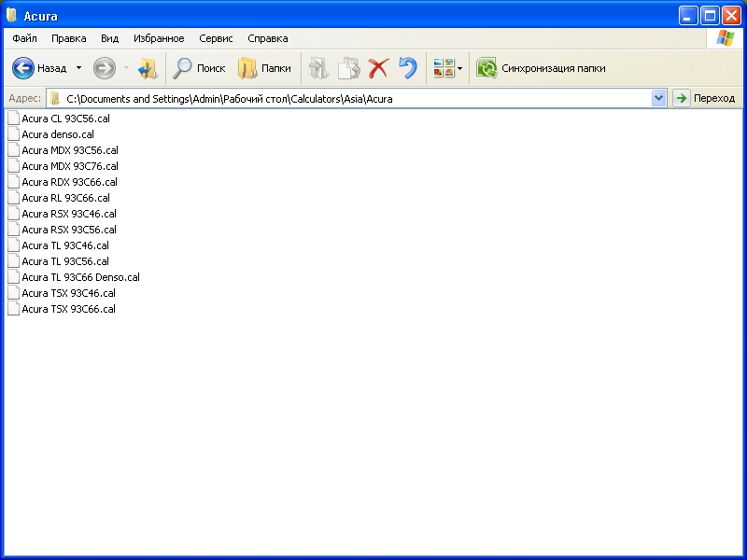Screen dimensions: 747x560
Task: Open the Правка menu
Action: [x=68, y=38]
